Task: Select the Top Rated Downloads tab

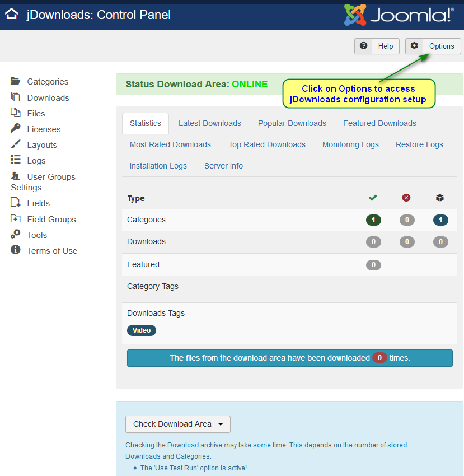Action: pos(267,144)
